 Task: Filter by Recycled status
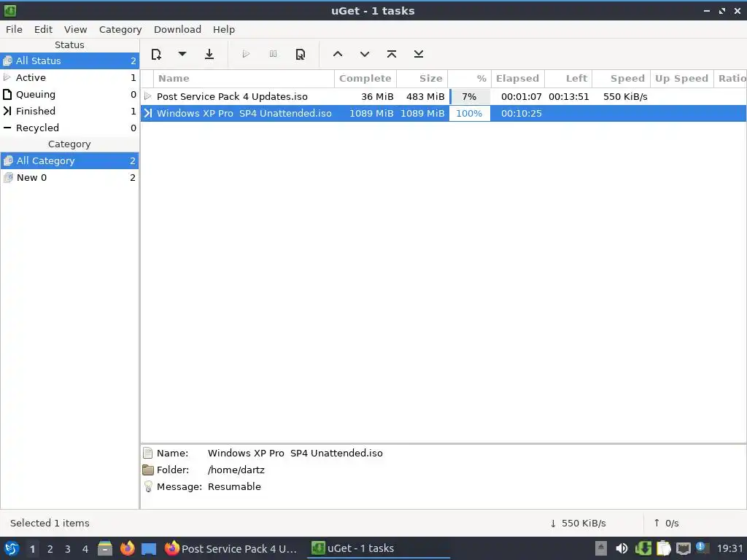coord(69,128)
